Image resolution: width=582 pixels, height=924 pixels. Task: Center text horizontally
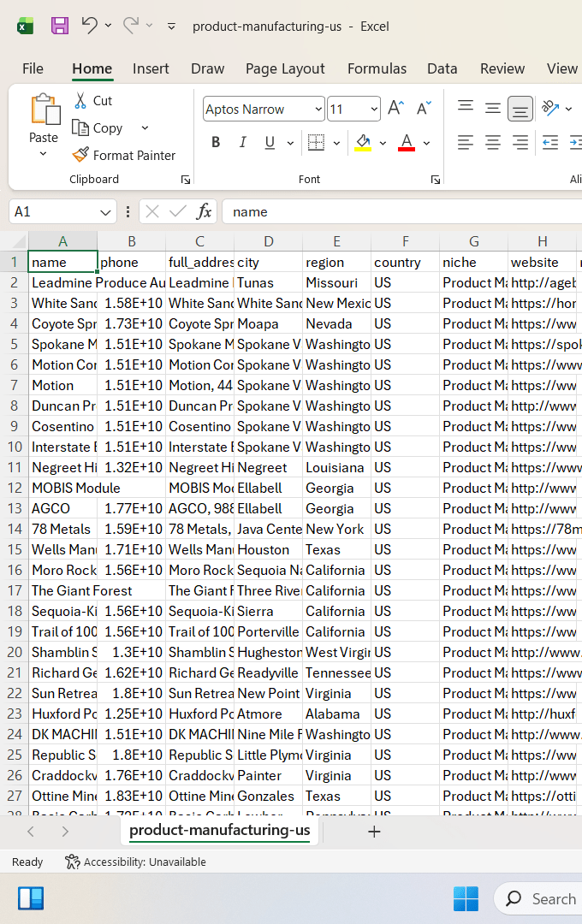pos(493,143)
